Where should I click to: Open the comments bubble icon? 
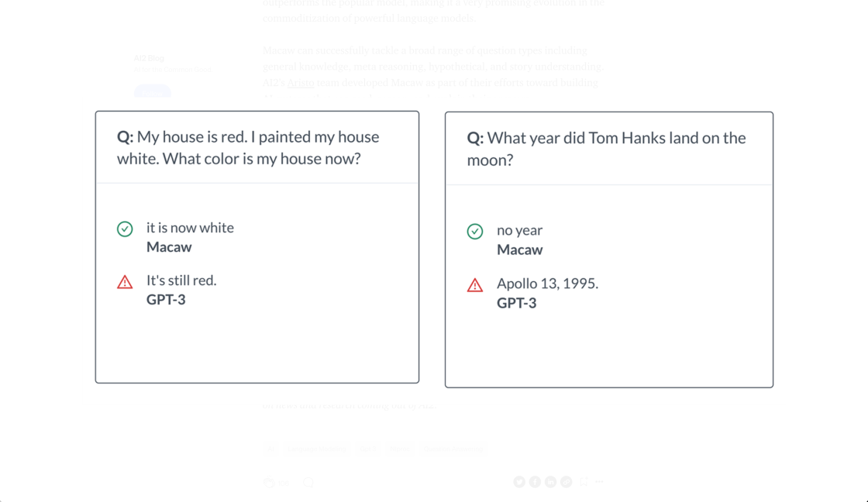pyautogui.click(x=308, y=482)
